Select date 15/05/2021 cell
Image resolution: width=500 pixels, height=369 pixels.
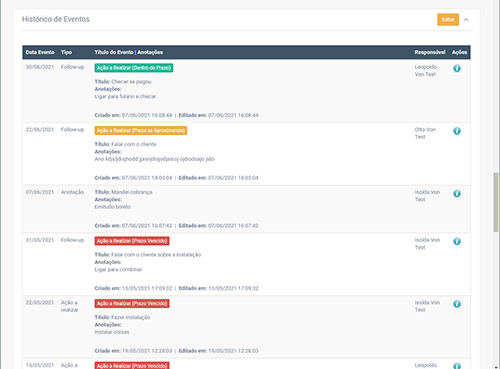pyautogui.click(x=40, y=365)
